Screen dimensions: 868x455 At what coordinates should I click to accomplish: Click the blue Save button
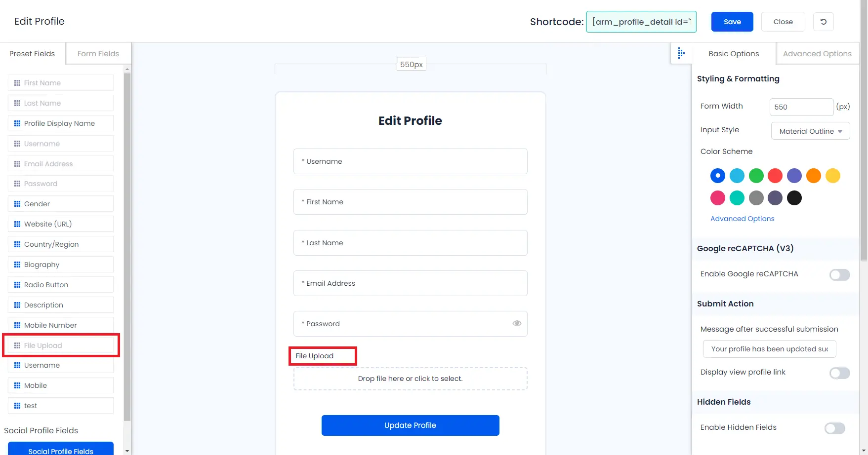point(732,22)
